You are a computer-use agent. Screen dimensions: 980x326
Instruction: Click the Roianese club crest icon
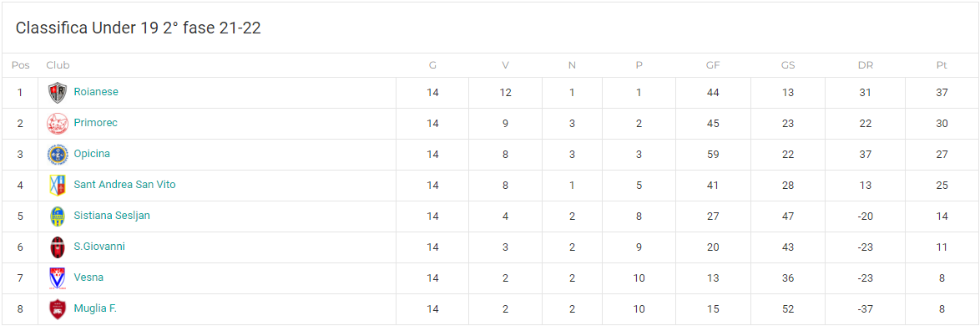[58, 93]
